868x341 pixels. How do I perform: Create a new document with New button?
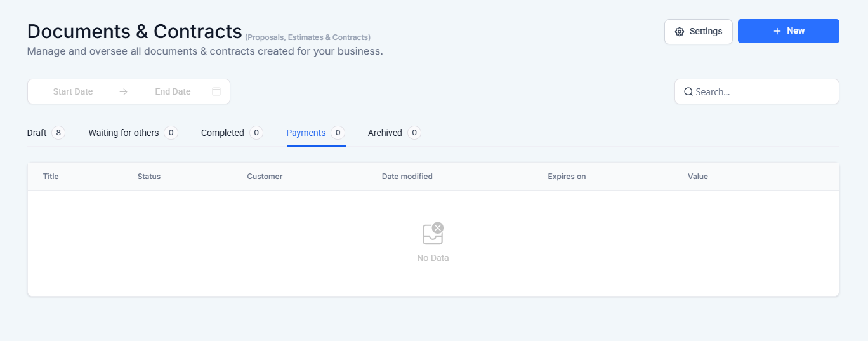(789, 31)
